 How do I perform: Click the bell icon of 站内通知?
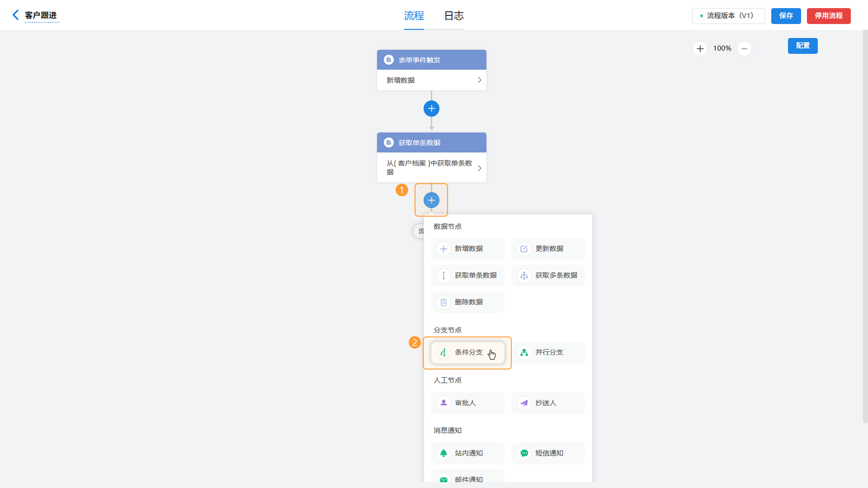[x=443, y=453]
